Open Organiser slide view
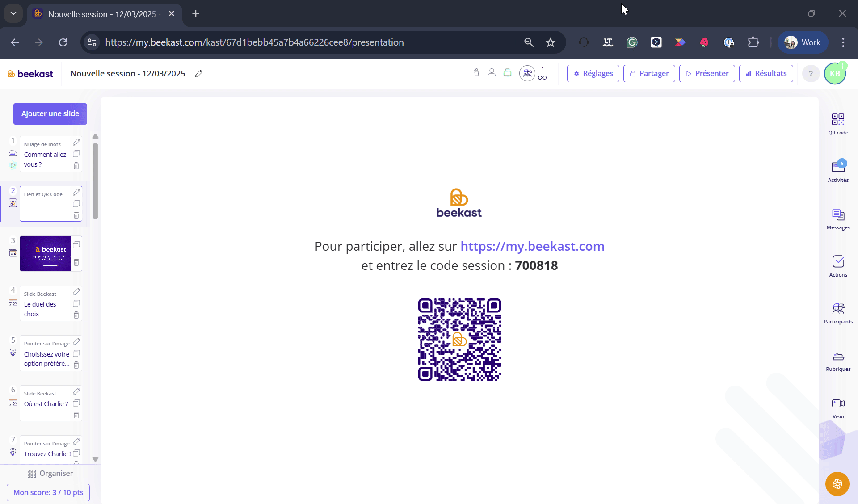The height and width of the screenshot is (504, 858). (x=50, y=473)
